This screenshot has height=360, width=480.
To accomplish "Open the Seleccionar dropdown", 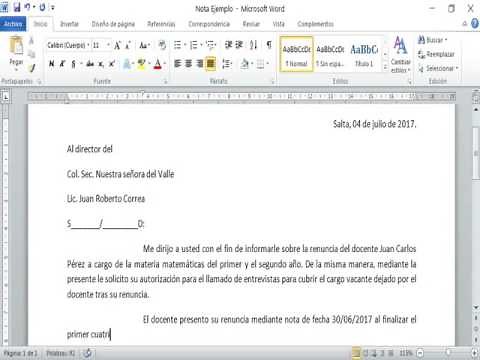I will click(438, 68).
